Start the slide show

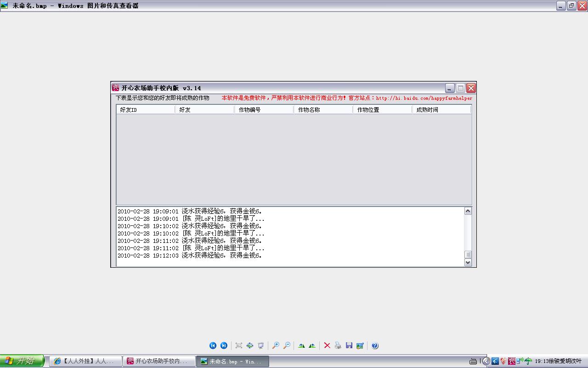click(261, 345)
